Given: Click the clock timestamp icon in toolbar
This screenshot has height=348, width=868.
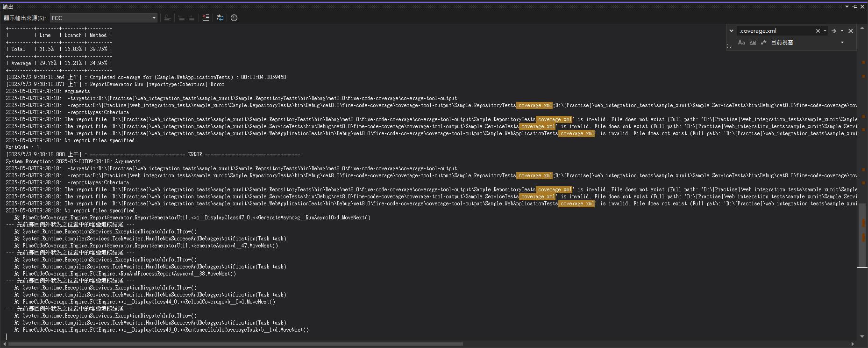Looking at the screenshot, I should [234, 18].
